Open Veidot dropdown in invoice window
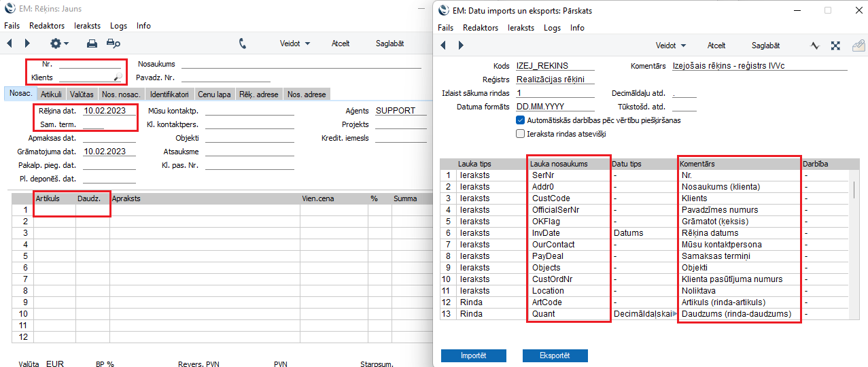Screen dimensions: 868x367 [x=294, y=43]
